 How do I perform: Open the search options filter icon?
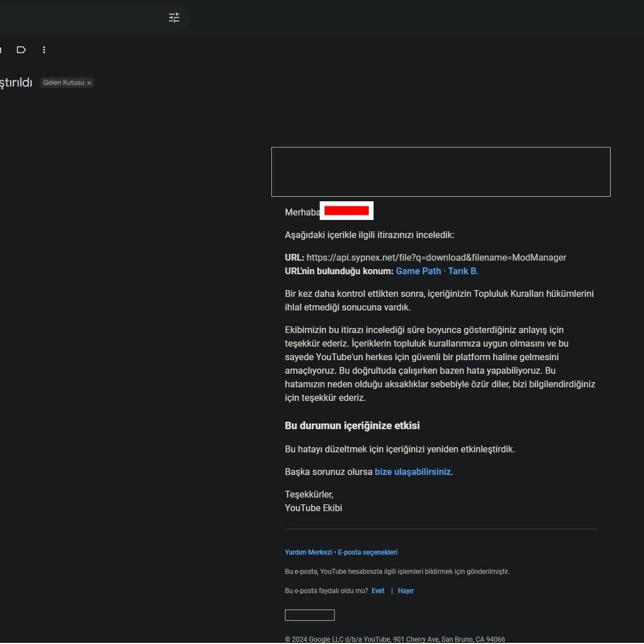tap(174, 18)
